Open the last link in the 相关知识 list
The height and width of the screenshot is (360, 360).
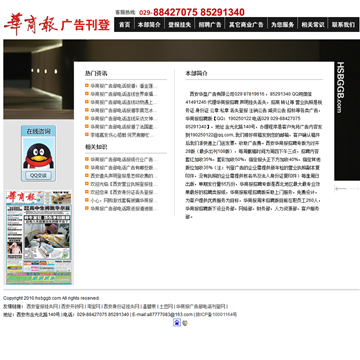click(x=124, y=209)
